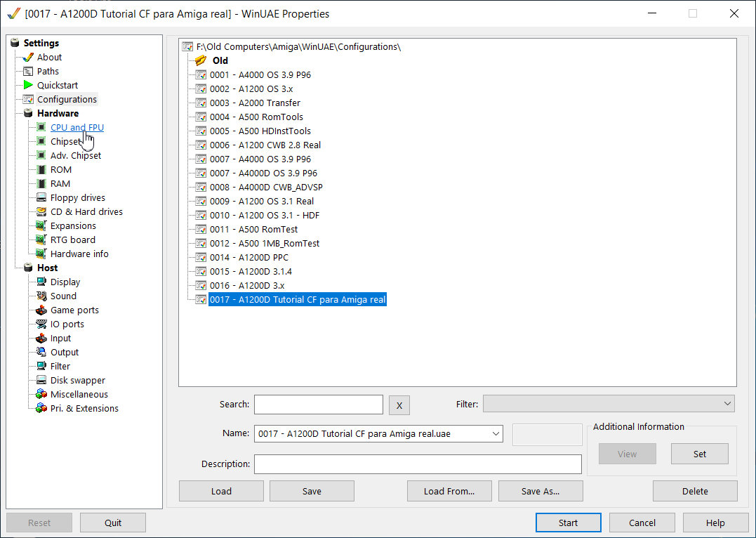Click the IO ports icon
The width and height of the screenshot is (756, 538).
click(41, 324)
